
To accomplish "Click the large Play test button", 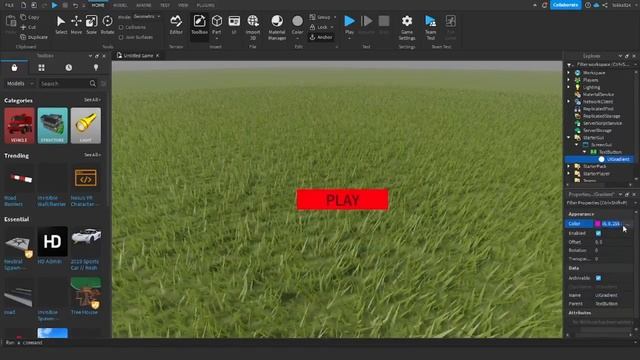I will (x=349, y=24).
